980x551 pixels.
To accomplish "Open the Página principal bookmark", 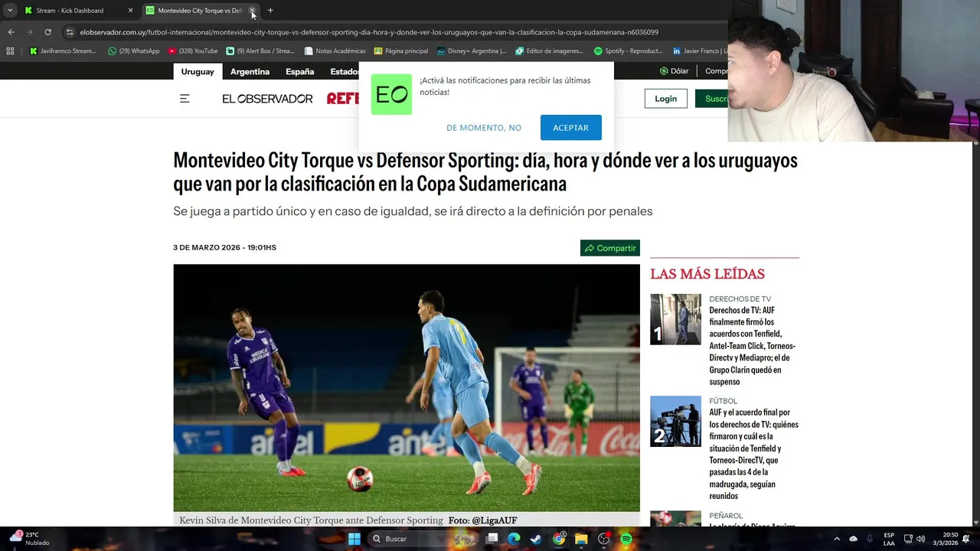I will 400,51.
